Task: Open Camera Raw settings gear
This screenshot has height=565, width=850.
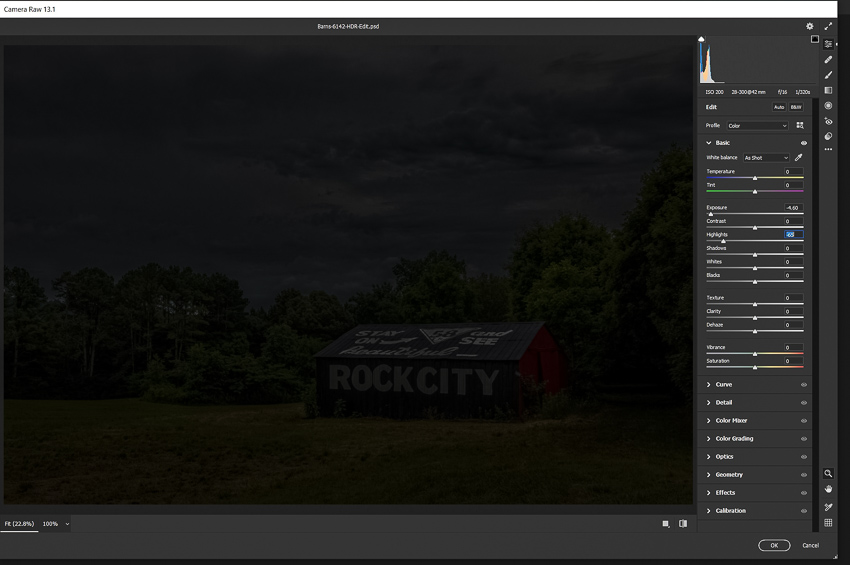Action: coord(810,26)
